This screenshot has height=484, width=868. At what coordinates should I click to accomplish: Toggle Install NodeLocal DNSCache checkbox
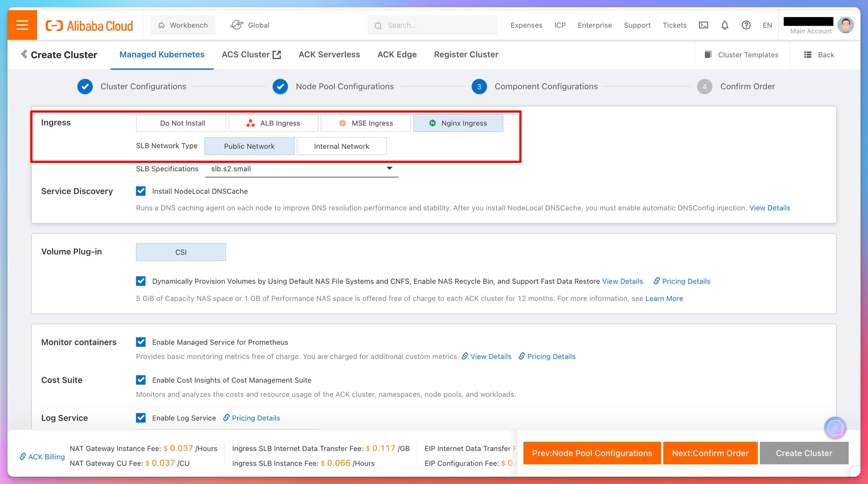pos(141,191)
